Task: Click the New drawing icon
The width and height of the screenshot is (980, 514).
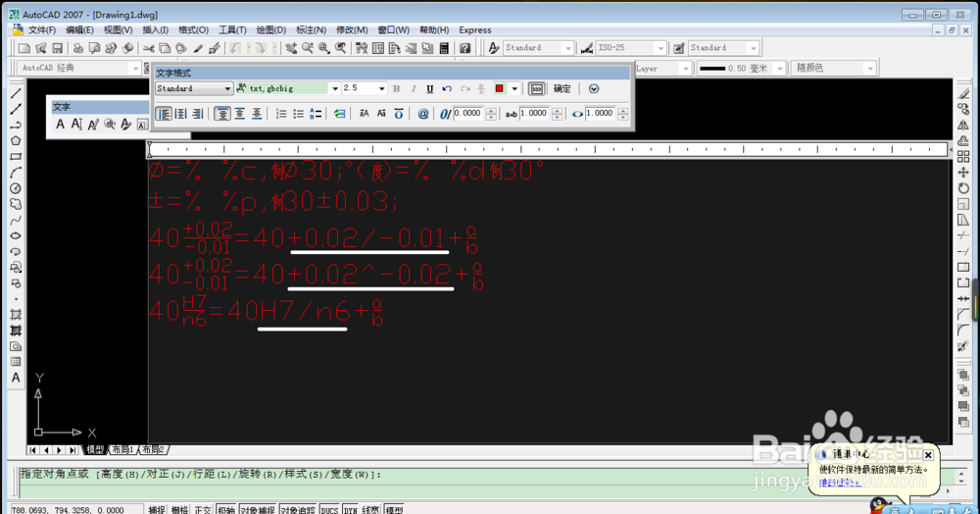Action: [x=24, y=48]
